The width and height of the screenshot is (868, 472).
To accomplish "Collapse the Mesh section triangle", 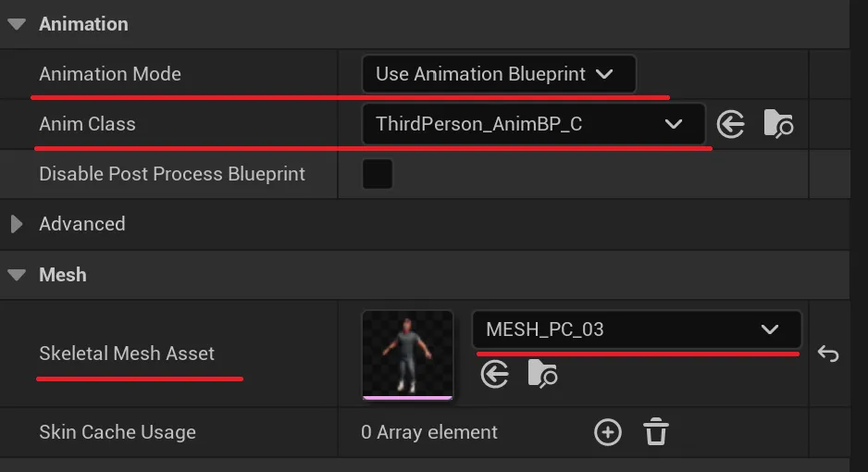I will (x=17, y=275).
